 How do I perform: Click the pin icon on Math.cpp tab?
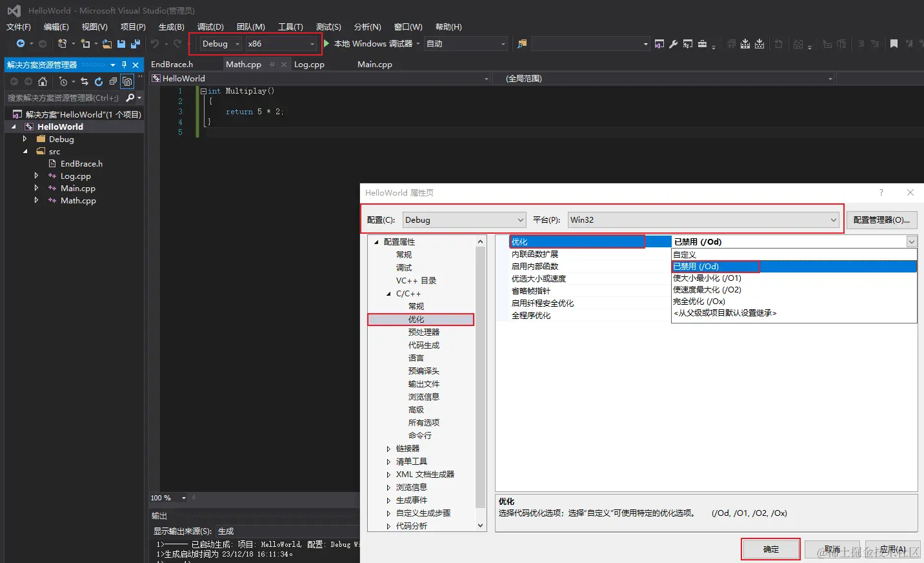coord(272,65)
